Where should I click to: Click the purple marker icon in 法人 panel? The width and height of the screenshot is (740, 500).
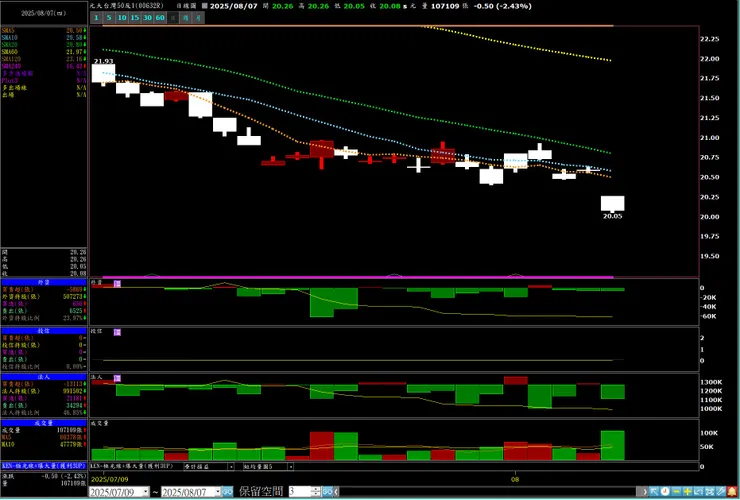(x=117, y=378)
